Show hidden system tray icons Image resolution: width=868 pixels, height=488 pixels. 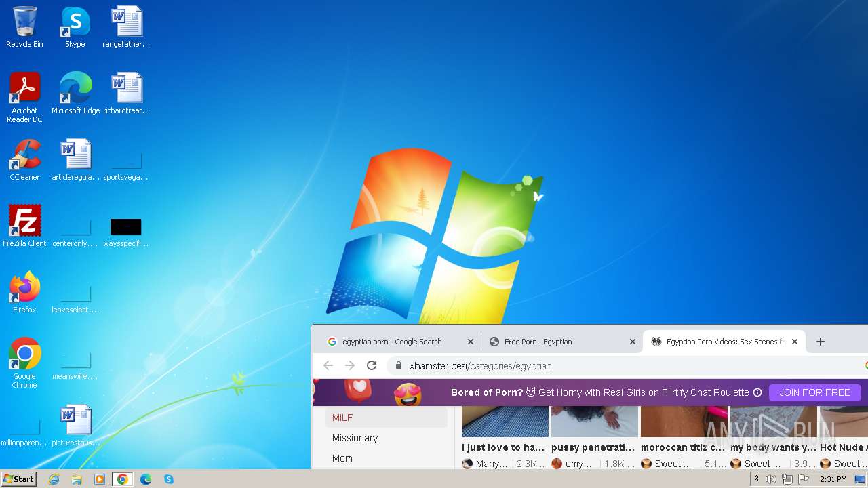click(756, 479)
